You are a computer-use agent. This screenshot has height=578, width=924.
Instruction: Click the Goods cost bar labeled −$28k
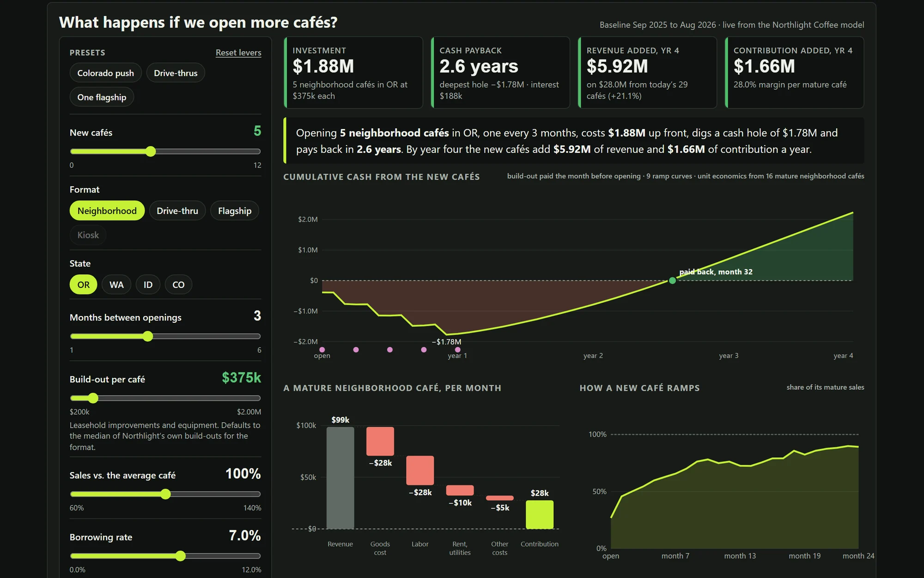coord(380,441)
